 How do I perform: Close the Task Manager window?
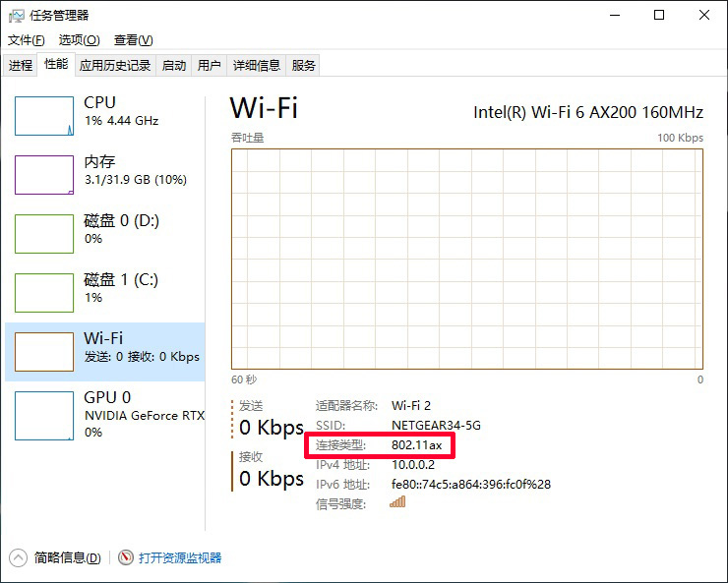pyautogui.click(x=703, y=16)
